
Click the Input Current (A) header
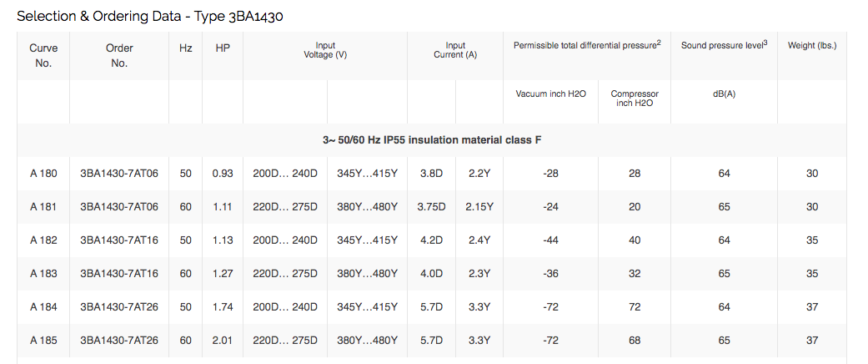[x=455, y=50]
